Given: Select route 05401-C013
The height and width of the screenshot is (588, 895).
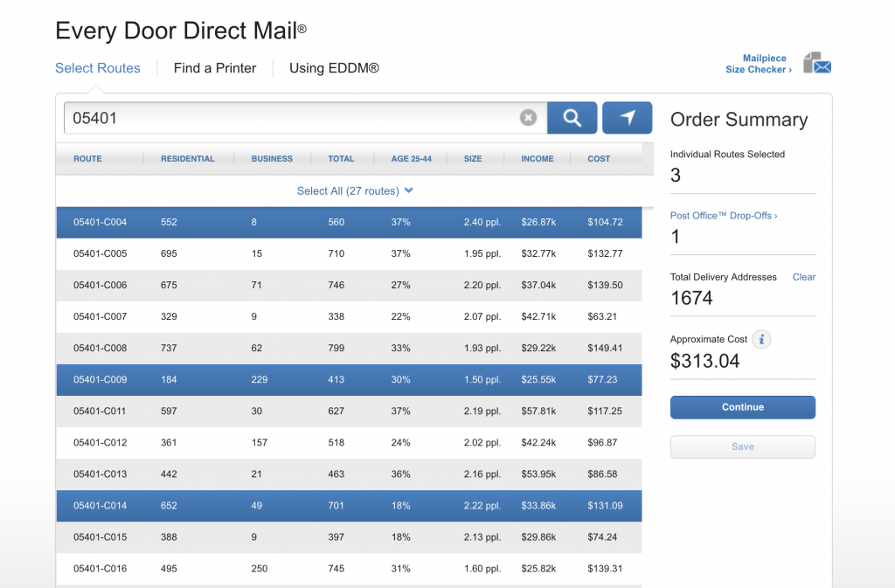Looking at the screenshot, I should point(349,474).
